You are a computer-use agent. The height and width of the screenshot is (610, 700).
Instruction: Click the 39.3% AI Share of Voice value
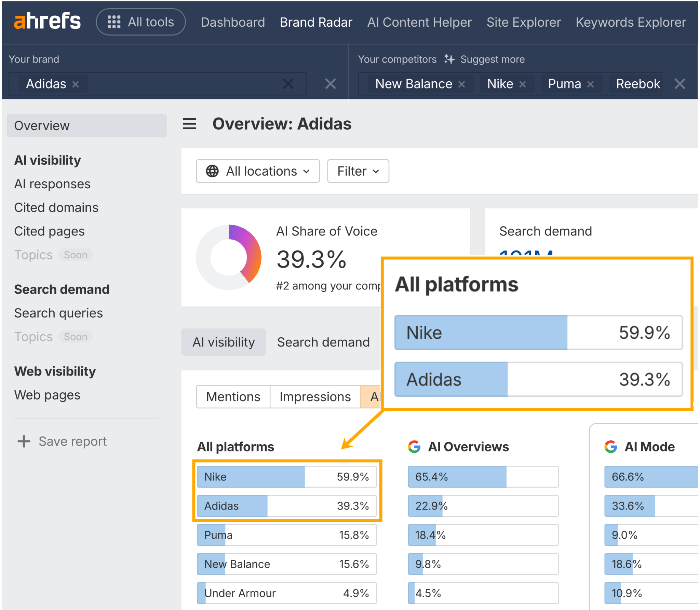coord(311,259)
